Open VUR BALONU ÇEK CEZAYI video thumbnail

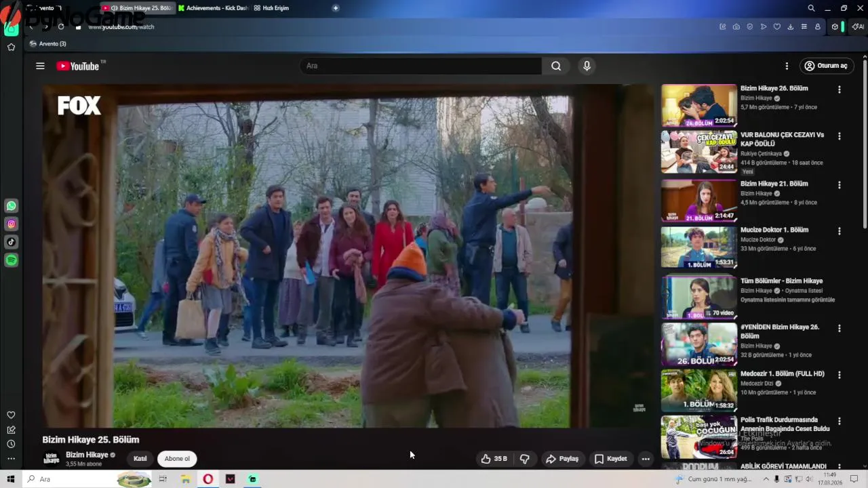[699, 152]
